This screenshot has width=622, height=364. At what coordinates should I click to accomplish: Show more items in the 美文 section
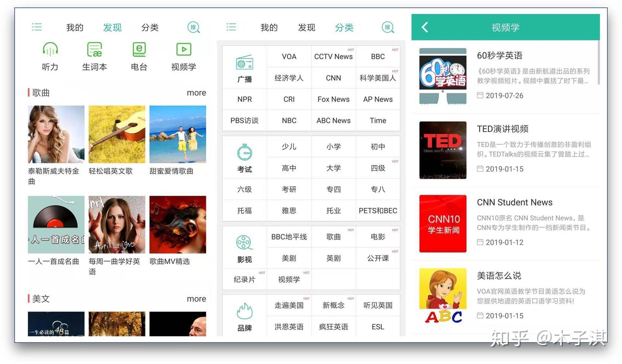(196, 299)
